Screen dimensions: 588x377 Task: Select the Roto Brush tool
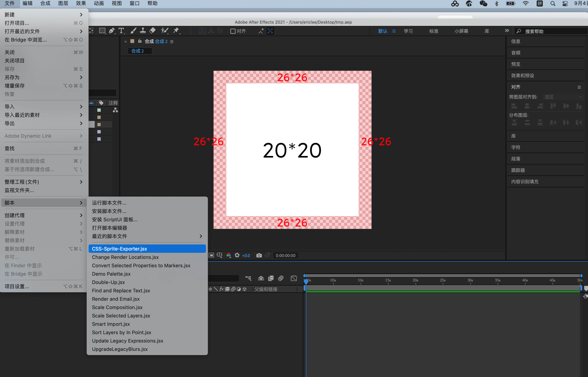click(x=165, y=31)
